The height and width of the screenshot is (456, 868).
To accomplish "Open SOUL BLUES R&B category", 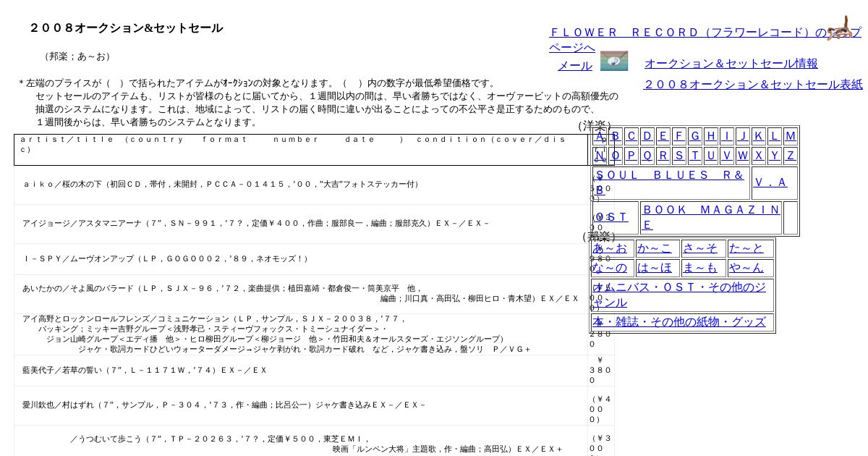I will coord(670,182).
